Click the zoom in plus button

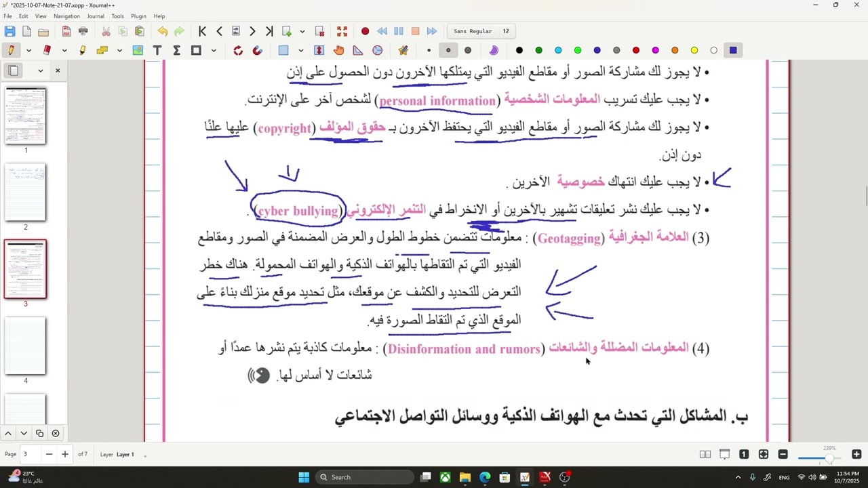pos(856,454)
